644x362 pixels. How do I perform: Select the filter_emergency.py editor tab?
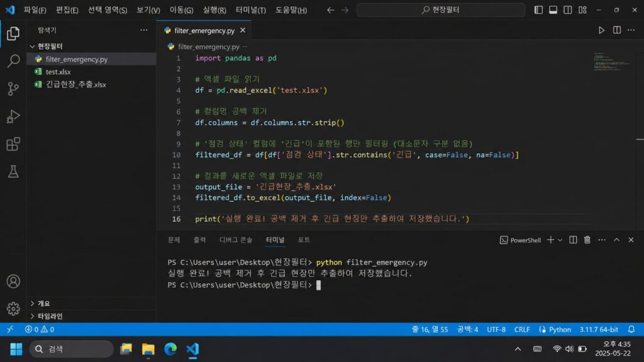pyautogui.click(x=204, y=30)
